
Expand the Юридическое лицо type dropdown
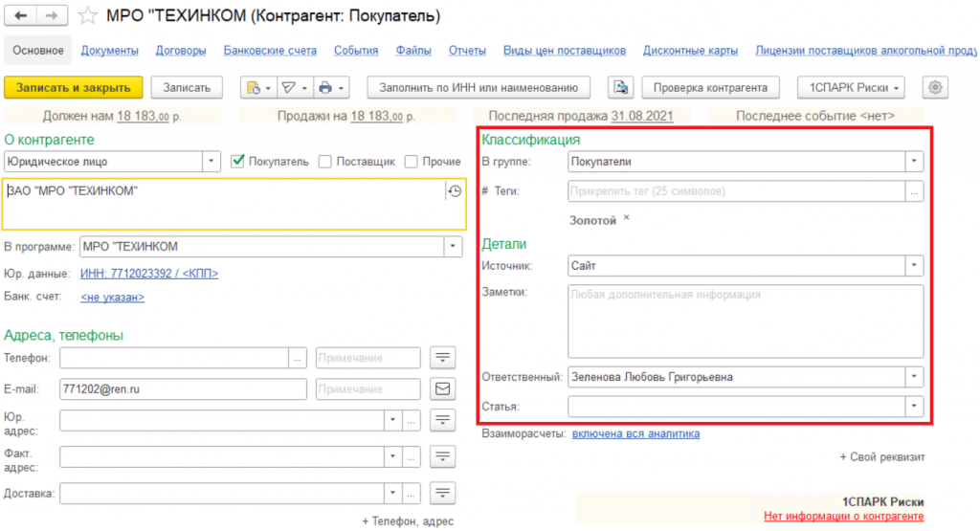(212, 161)
